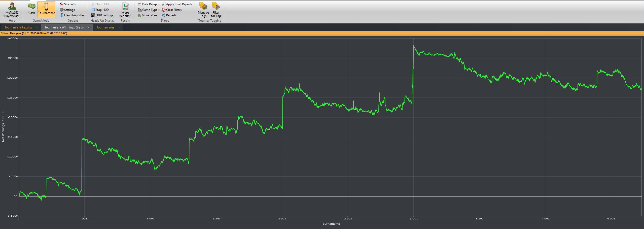The width and height of the screenshot is (644, 229).
Task: Click the 'Net Winnings in USD' axis title
Action: click(x=3, y=127)
